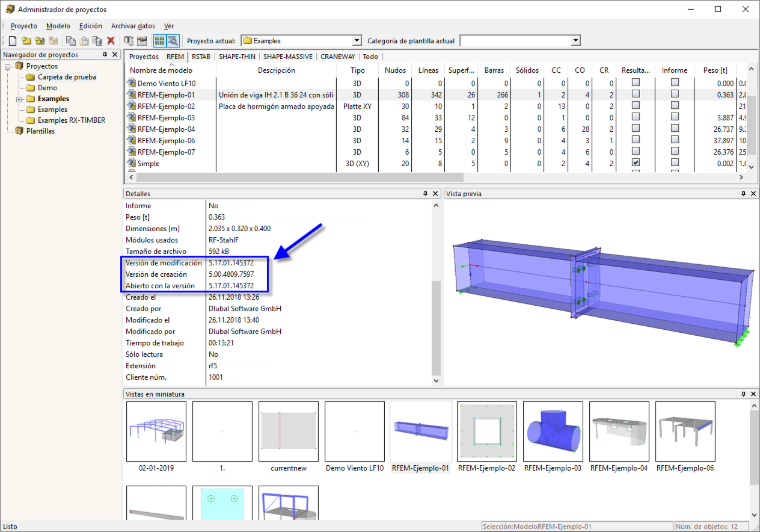Open the Categoría de plantilla actual dropdown
This screenshot has height=532, width=760.
575,41
